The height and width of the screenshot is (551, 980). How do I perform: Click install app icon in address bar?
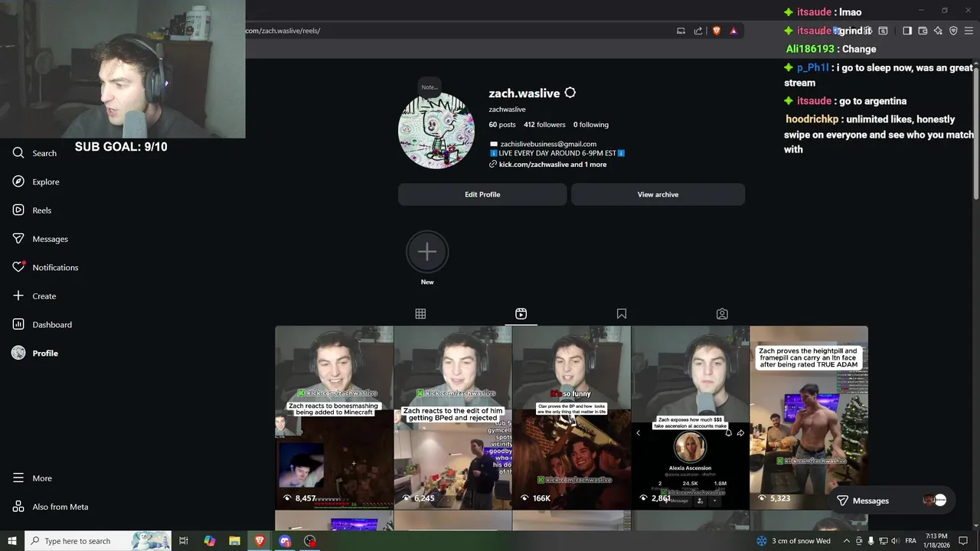click(x=681, y=31)
